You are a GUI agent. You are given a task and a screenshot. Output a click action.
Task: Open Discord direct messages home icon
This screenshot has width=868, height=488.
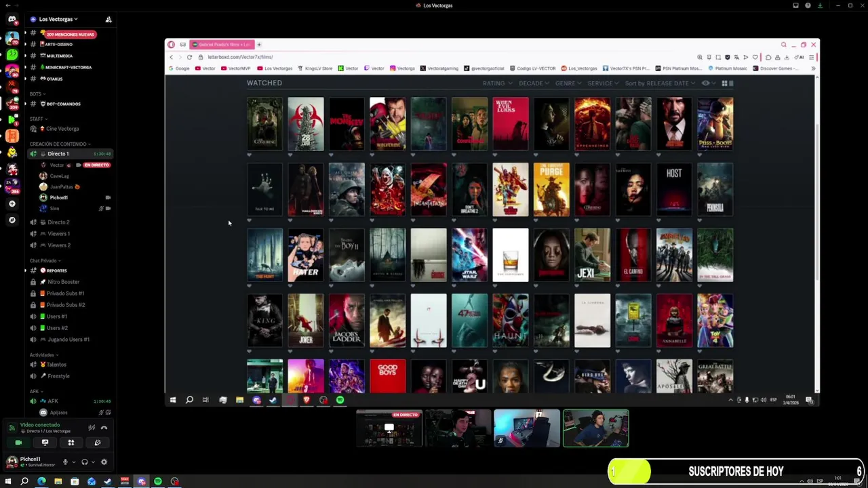(12, 20)
